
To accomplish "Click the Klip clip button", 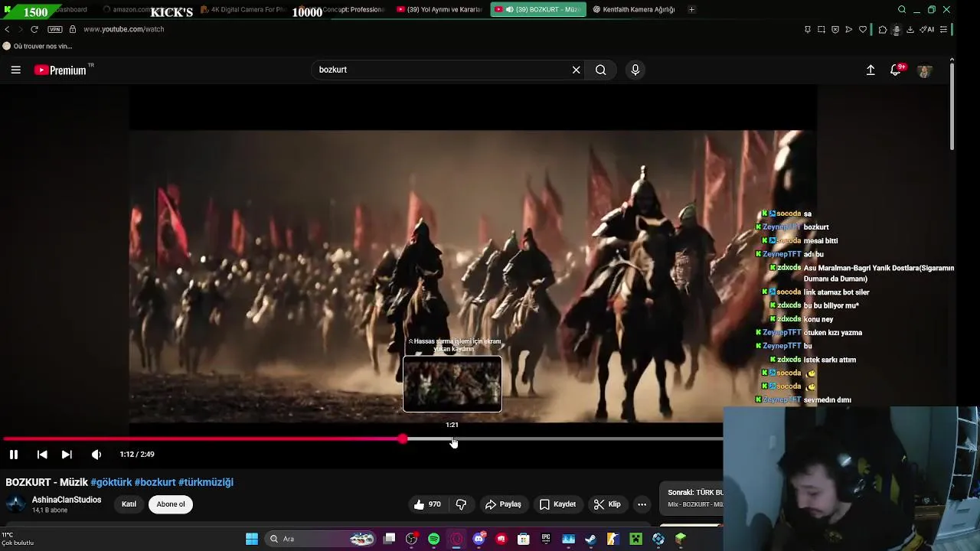I will tap(607, 504).
